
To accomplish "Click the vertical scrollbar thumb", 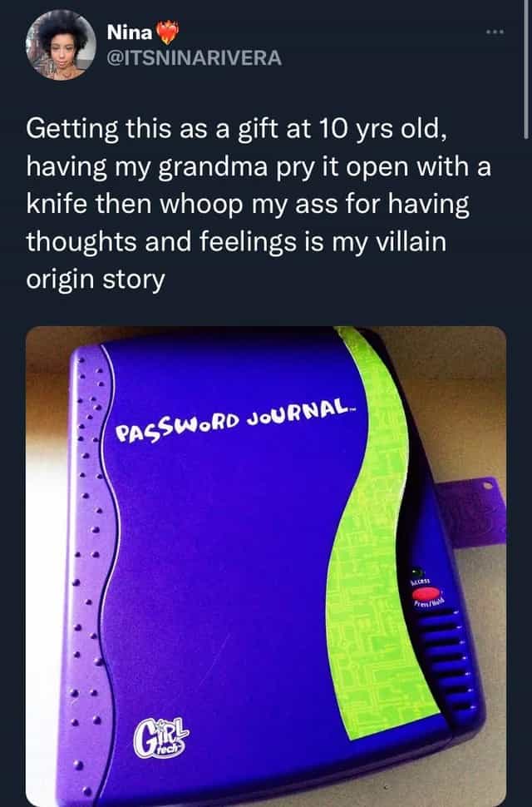I will (525, 70).
